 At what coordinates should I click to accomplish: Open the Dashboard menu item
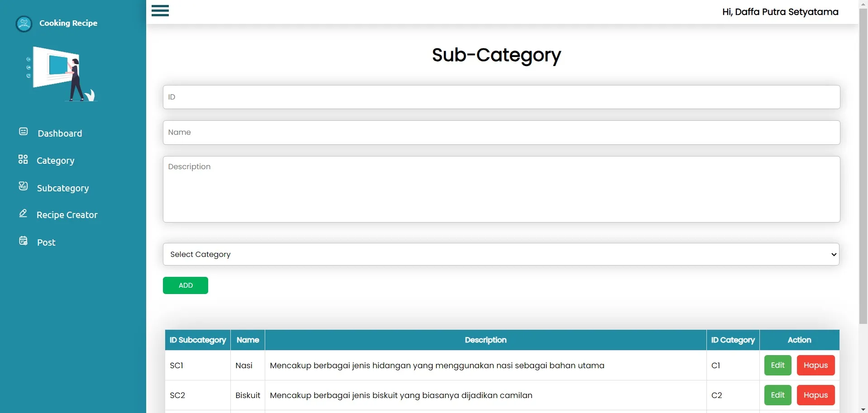coord(60,133)
